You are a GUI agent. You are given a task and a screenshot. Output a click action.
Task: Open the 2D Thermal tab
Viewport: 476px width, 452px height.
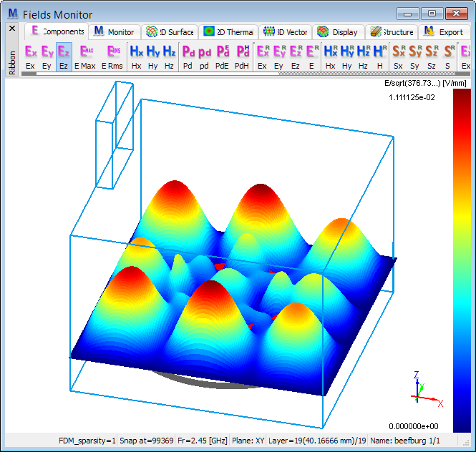pos(228,32)
